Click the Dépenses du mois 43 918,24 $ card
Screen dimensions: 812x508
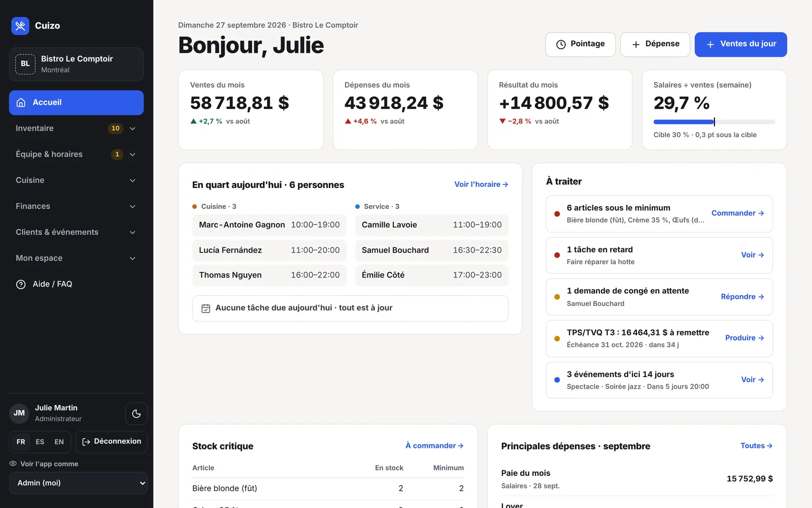coord(405,110)
